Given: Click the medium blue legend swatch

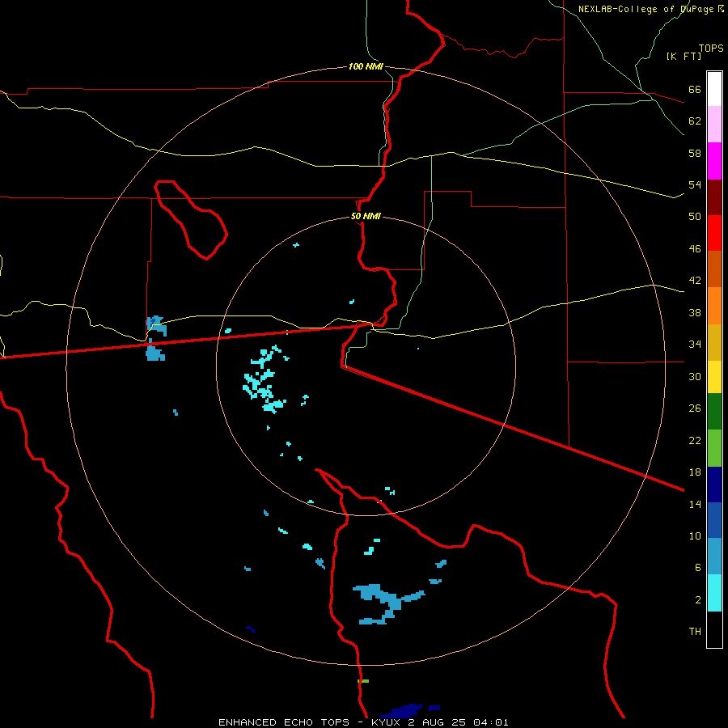Looking at the screenshot, I should (x=714, y=520).
